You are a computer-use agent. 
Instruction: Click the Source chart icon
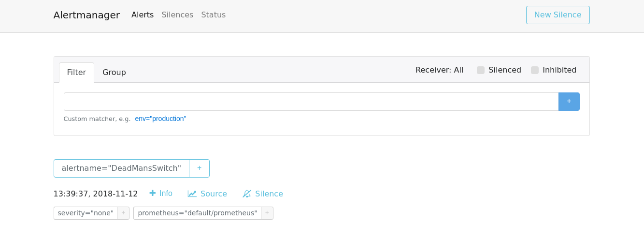coord(192,194)
